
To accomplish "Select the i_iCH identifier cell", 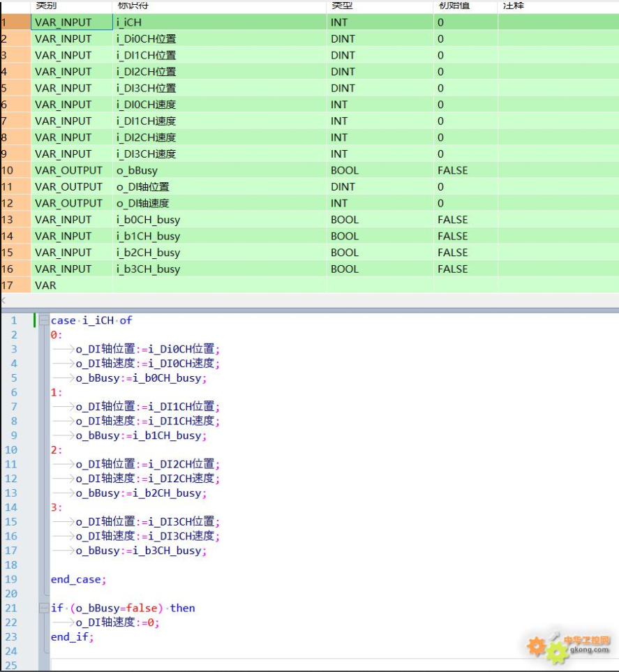I will [x=220, y=22].
